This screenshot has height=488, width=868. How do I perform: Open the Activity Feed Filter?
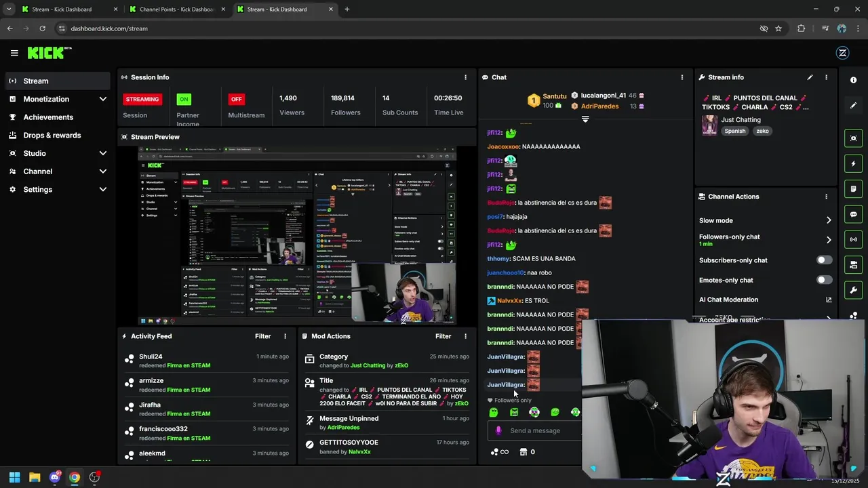pos(263,336)
